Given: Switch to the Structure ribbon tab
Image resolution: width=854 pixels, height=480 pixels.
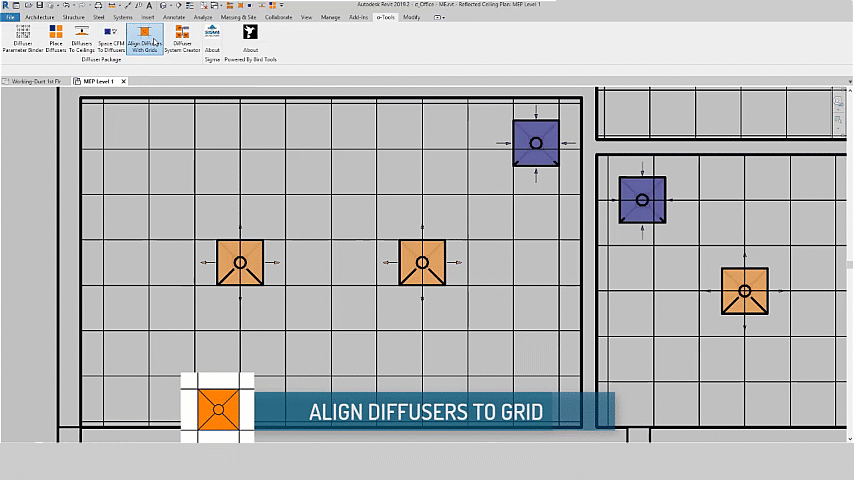Looking at the screenshot, I should pyautogui.click(x=74, y=17).
